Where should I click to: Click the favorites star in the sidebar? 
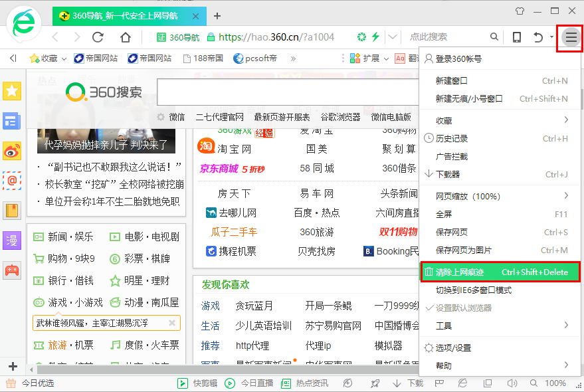(12, 91)
